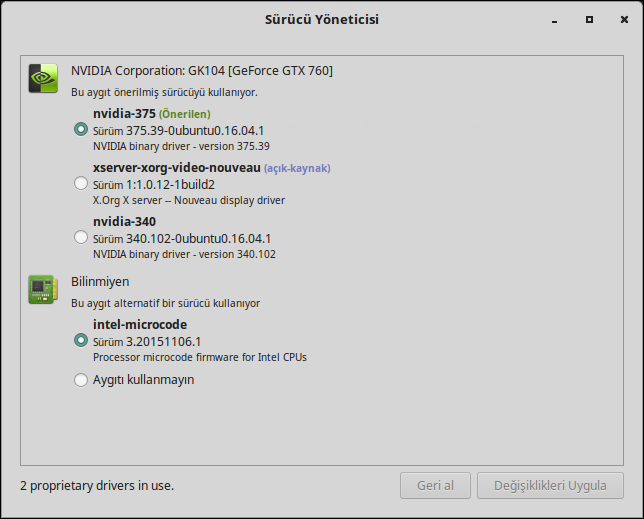Click the 'Geri al' button
Screen dimensions: 644x519
(435, 486)
